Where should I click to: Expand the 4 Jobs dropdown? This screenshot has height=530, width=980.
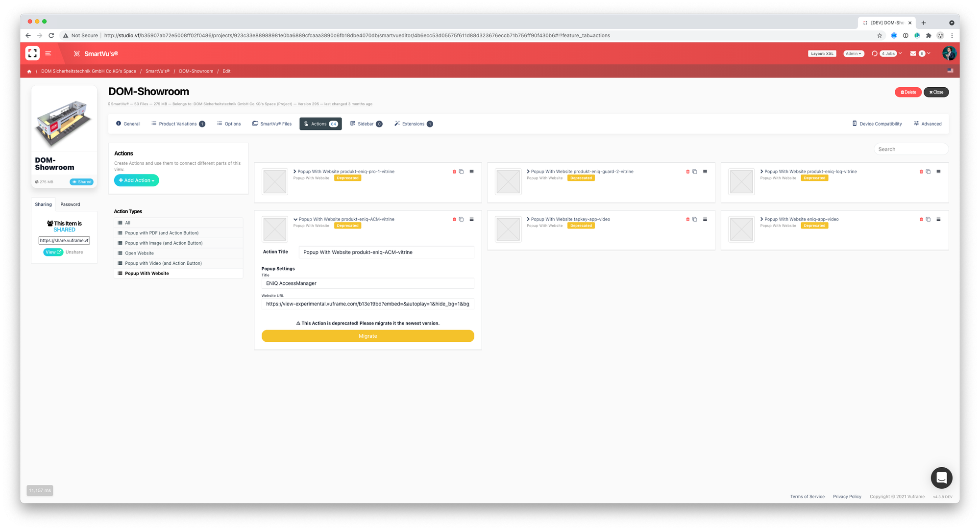[x=887, y=53]
